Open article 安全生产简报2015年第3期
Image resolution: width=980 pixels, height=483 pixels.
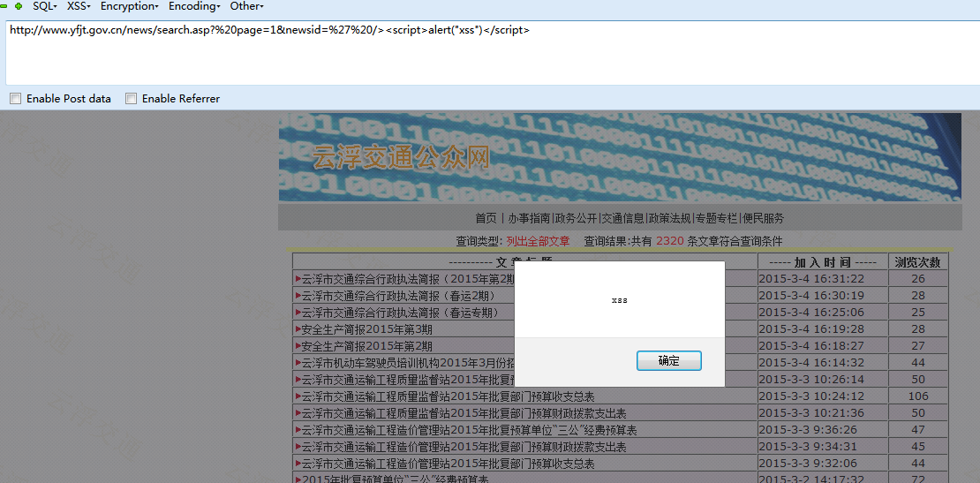(367, 329)
